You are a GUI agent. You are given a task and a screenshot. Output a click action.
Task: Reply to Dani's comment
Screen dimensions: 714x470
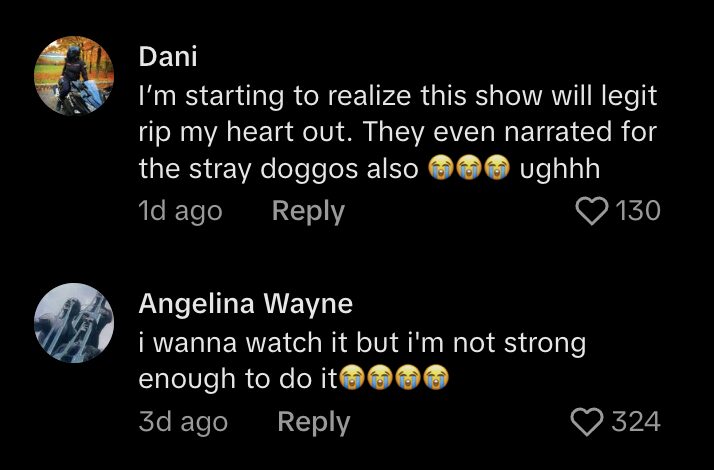coord(308,212)
